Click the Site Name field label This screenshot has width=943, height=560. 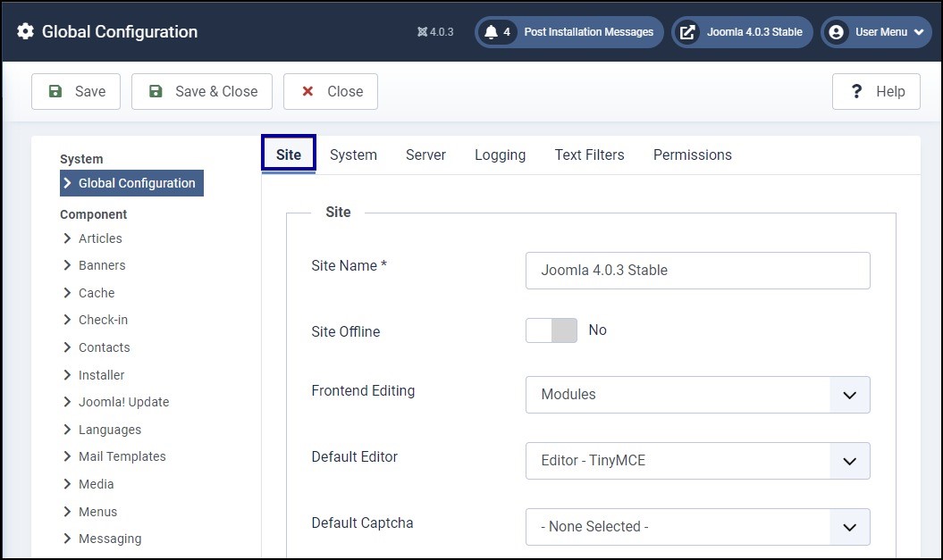click(349, 265)
